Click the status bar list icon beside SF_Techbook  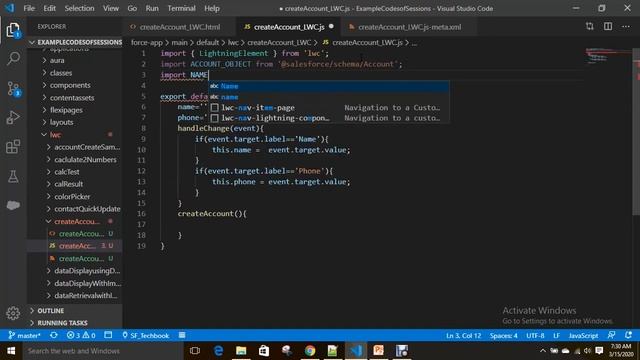(182, 335)
